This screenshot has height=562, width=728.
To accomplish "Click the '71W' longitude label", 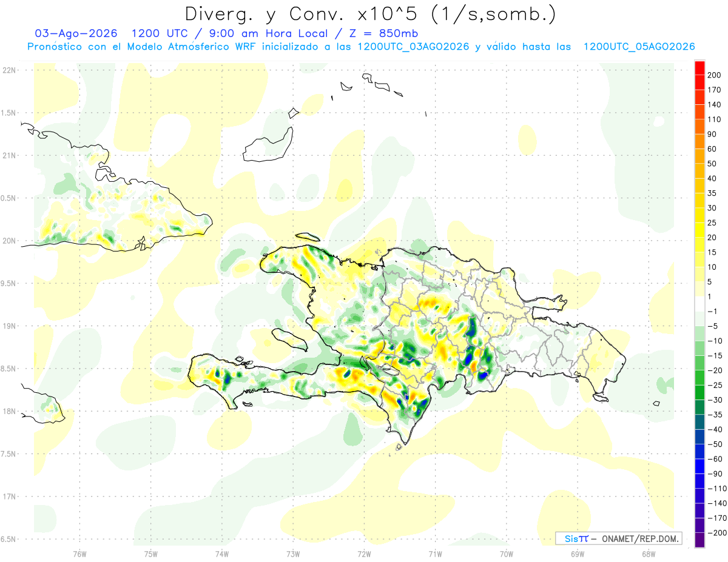I will click(x=435, y=554).
